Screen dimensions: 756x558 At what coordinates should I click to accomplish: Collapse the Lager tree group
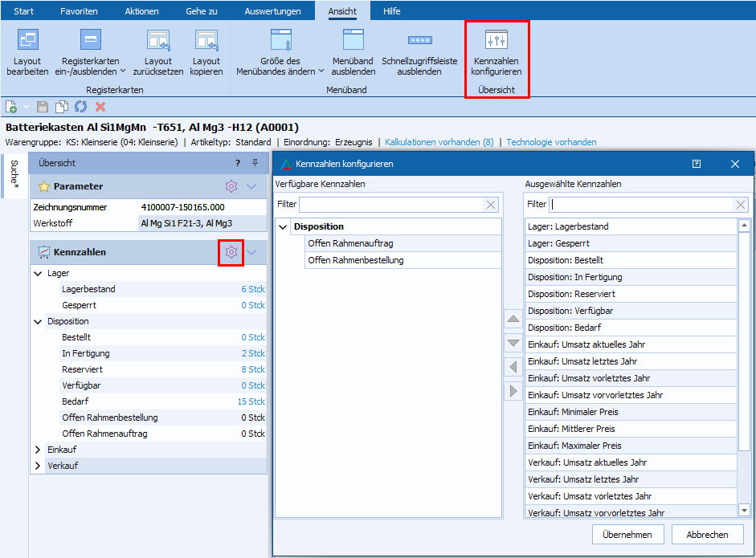pos(38,274)
